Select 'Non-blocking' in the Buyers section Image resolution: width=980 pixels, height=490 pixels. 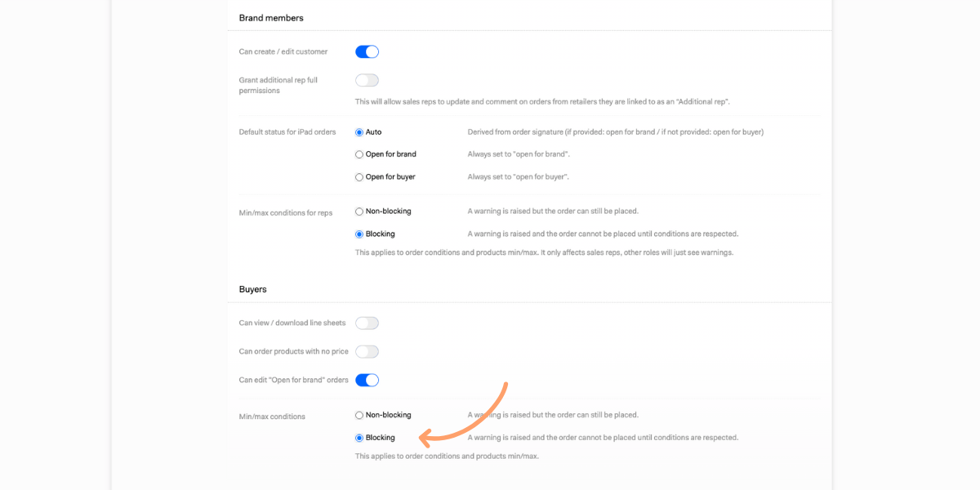(x=359, y=416)
